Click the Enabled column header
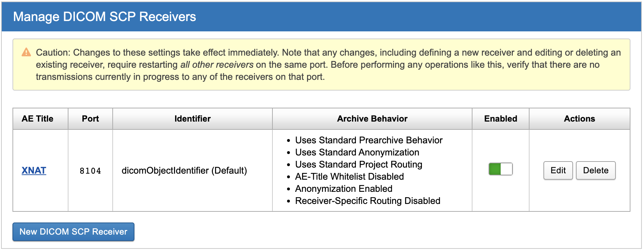The image size is (644, 251). 500,119
